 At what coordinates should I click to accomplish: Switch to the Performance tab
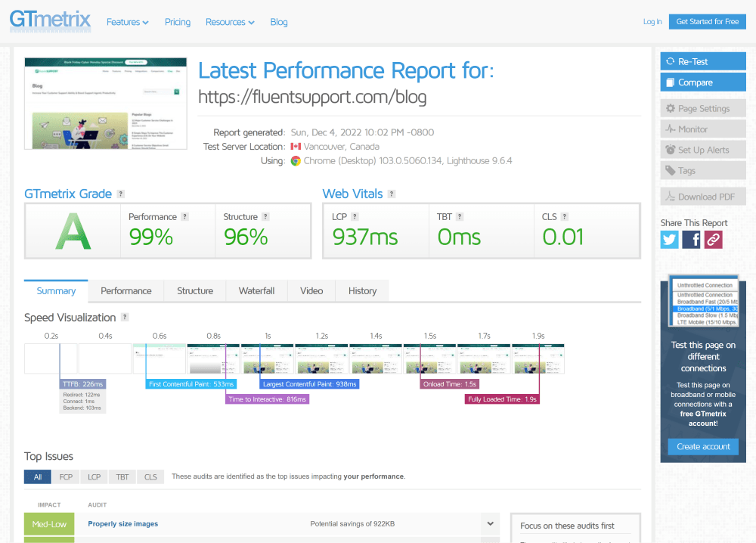[125, 291]
